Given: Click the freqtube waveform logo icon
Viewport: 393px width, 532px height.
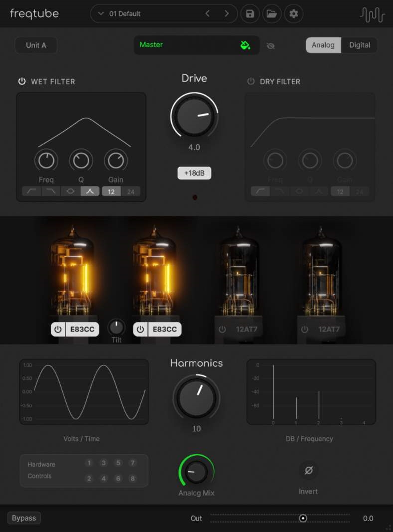Looking at the screenshot, I should (x=372, y=15).
